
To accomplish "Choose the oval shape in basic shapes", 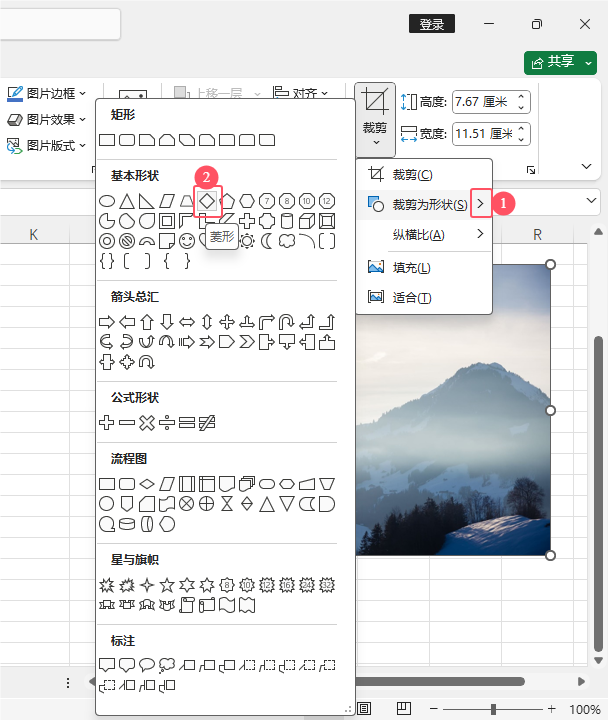I will pos(107,201).
